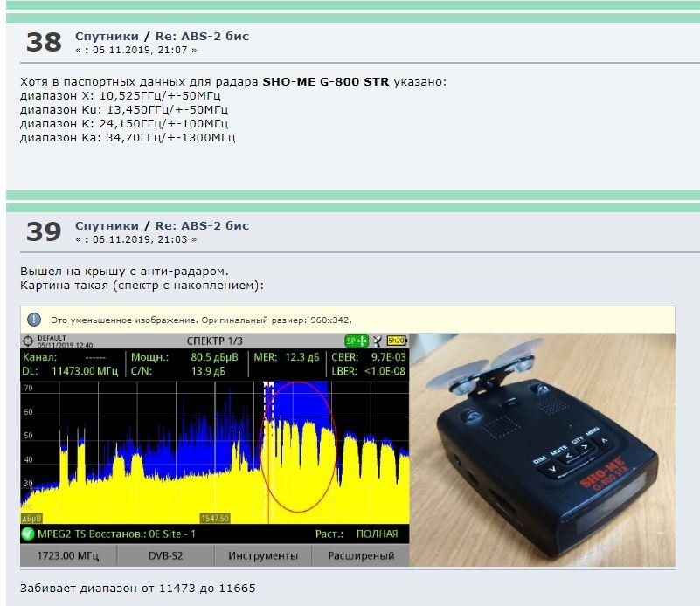This screenshot has width=700, height=606.
Task: Click the Раст.: ПОЛНАЯ span label
Action: [x=357, y=534]
